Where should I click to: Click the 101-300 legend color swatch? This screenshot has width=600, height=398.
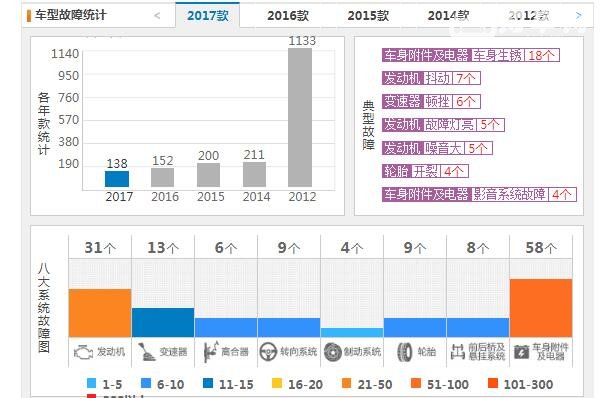pos(493,383)
